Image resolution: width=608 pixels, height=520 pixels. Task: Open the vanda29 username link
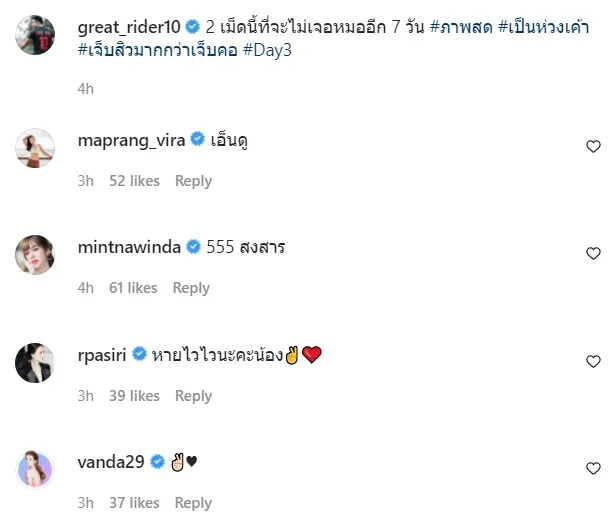point(111,462)
